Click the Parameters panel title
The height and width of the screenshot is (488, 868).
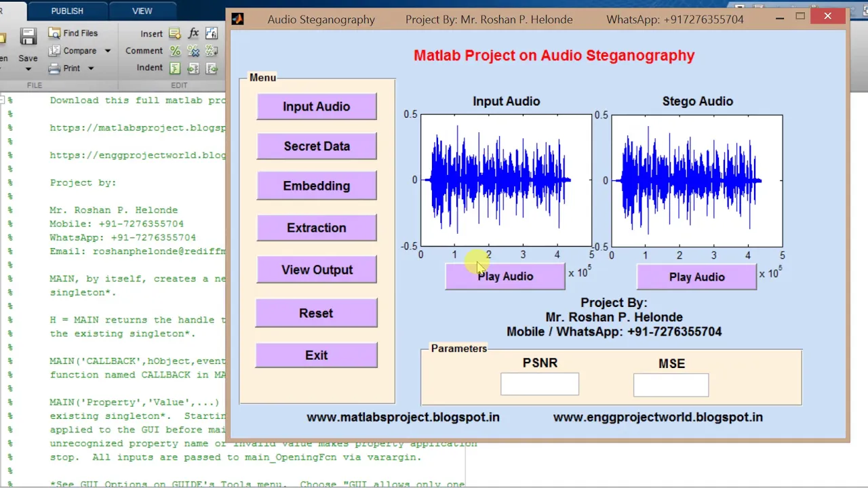(x=459, y=348)
